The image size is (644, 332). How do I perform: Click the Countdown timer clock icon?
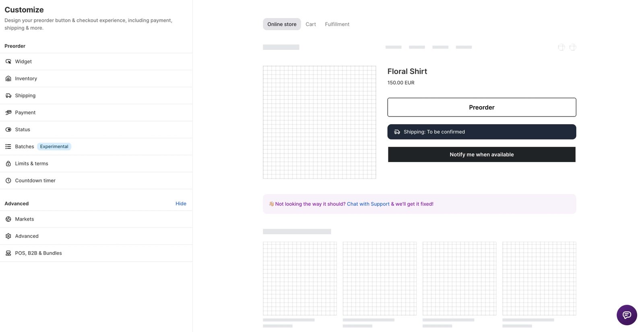pyautogui.click(x=8, y=180)
